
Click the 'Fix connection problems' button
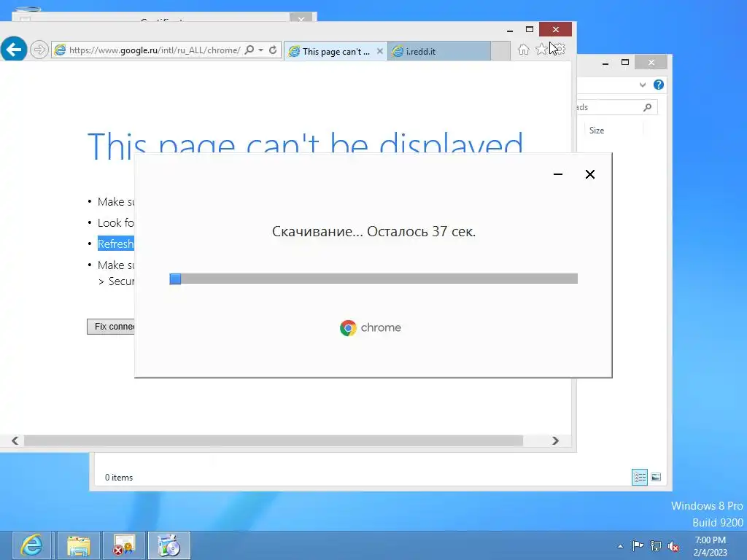[111, 327]
